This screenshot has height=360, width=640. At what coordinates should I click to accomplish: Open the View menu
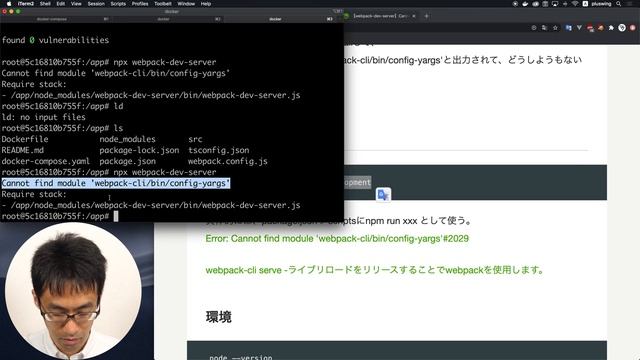76,4
